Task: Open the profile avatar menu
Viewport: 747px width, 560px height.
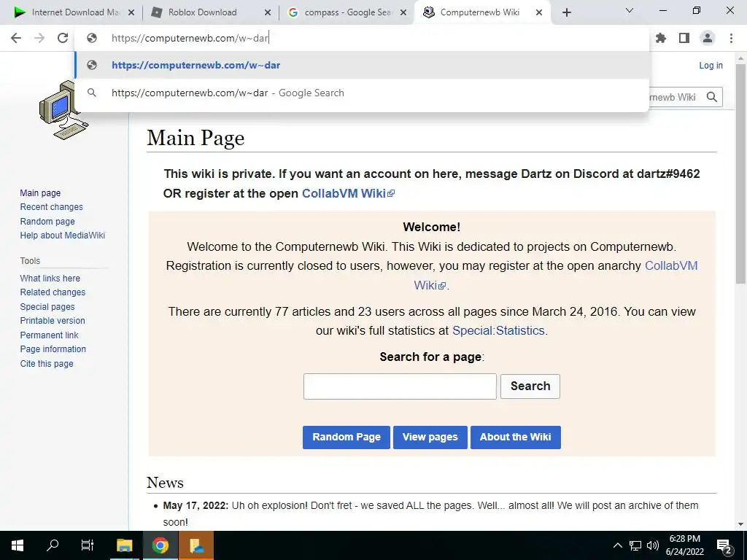Action: (x=708, y=38)
